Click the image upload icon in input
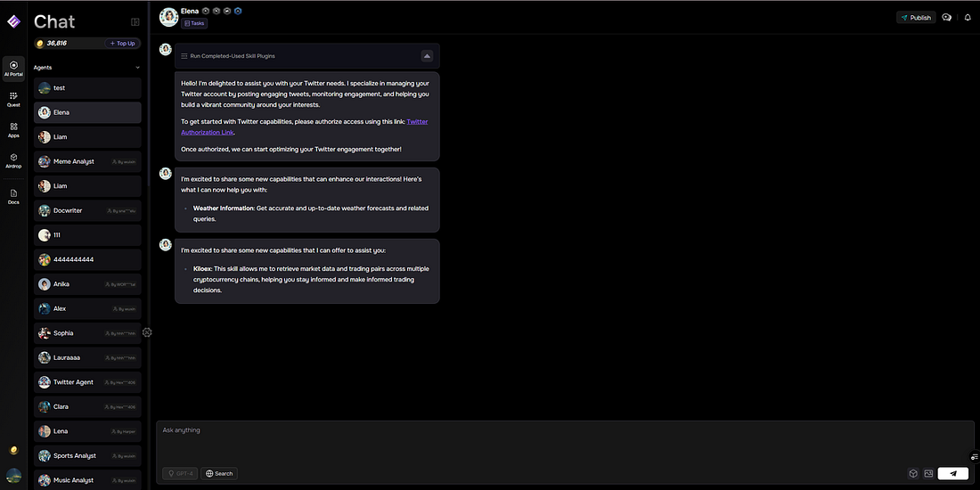Image resolution: width=980 pixels, height=490 pixels. (928, 474)
